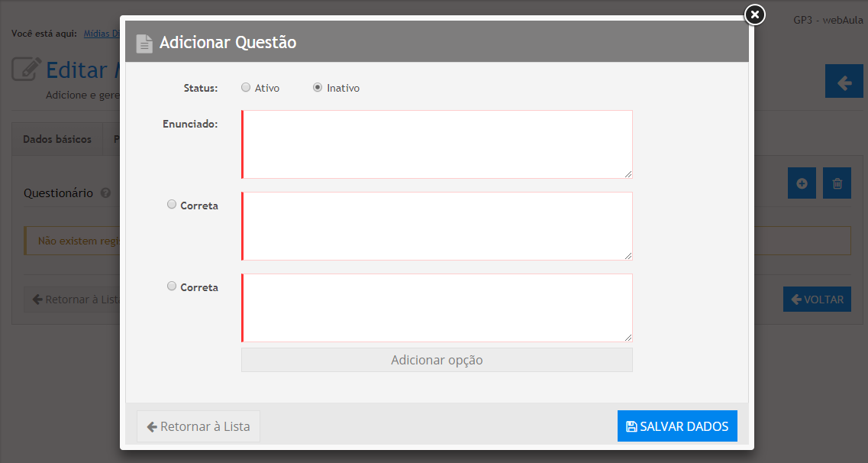Viewport: 868px width, 463px height.
Task: Click the plus icon to add a question
Action: coord(802,183)
